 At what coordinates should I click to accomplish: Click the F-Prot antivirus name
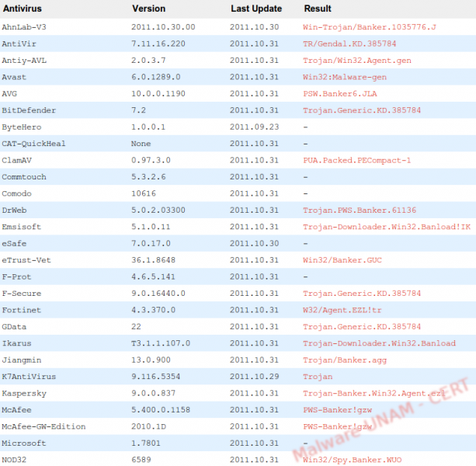16,276
